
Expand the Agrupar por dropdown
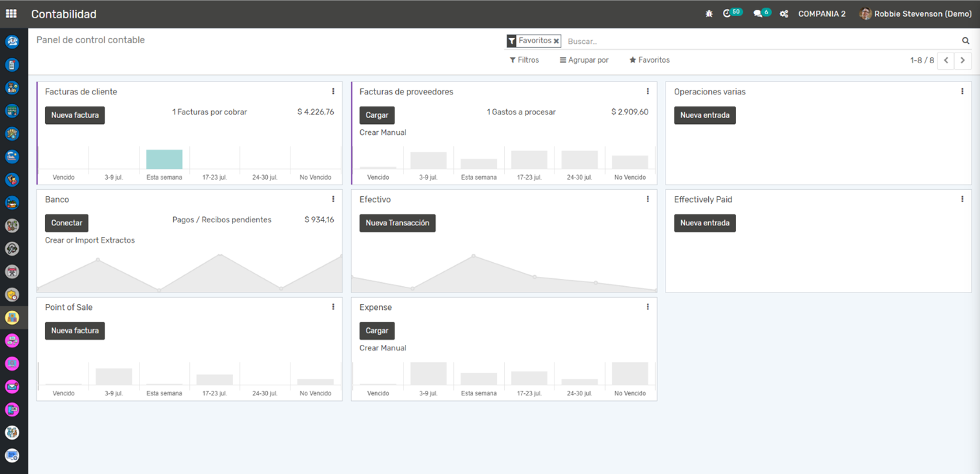(x=584, y=60)
